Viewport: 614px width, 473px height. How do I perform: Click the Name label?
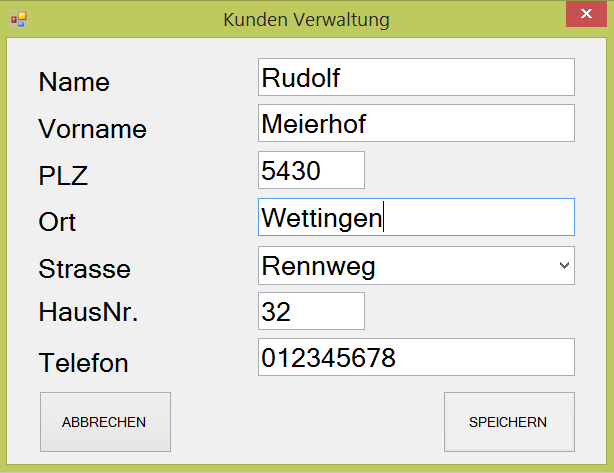(74, 82)
